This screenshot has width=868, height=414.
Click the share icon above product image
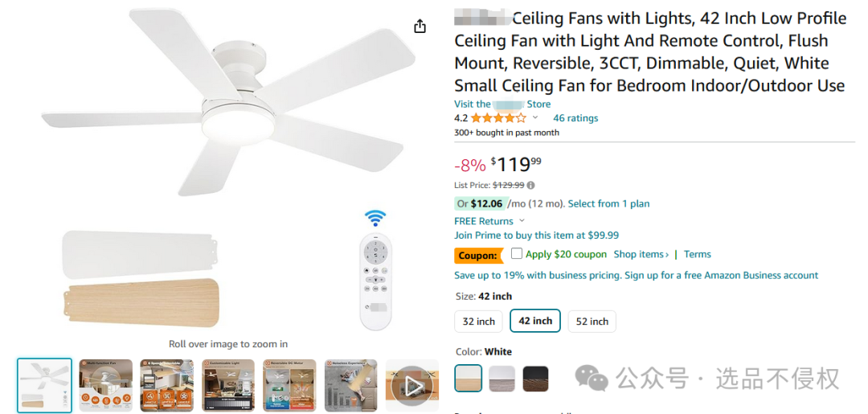(420, 27)
